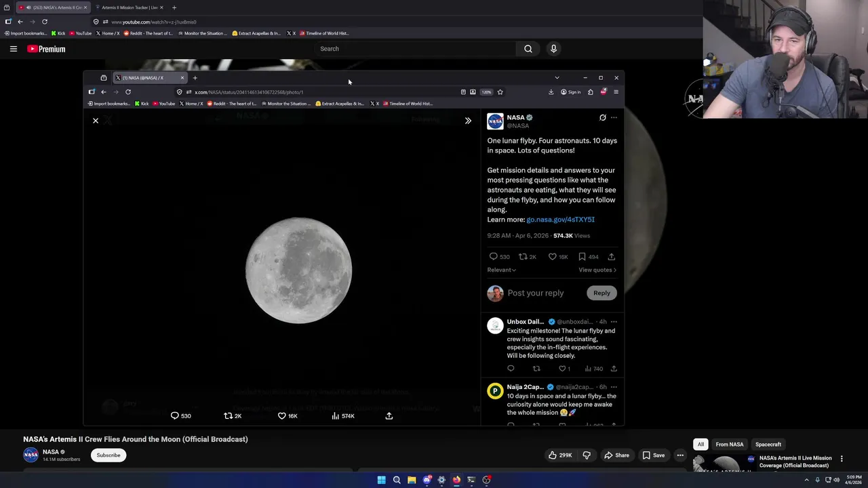Image resolution: width=868 pixels, height=488 pixels.
Task: Click the Post your reply field
Action: tap(536, 293)
